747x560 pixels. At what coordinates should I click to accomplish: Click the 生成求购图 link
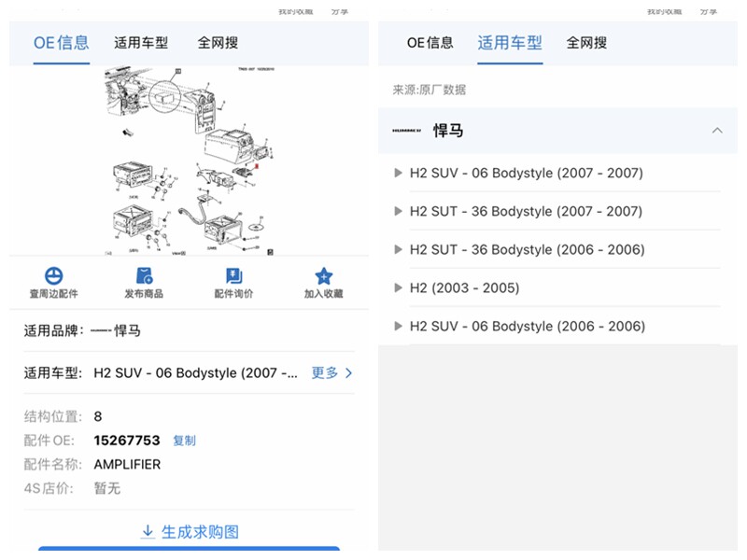tap(200, 531)
